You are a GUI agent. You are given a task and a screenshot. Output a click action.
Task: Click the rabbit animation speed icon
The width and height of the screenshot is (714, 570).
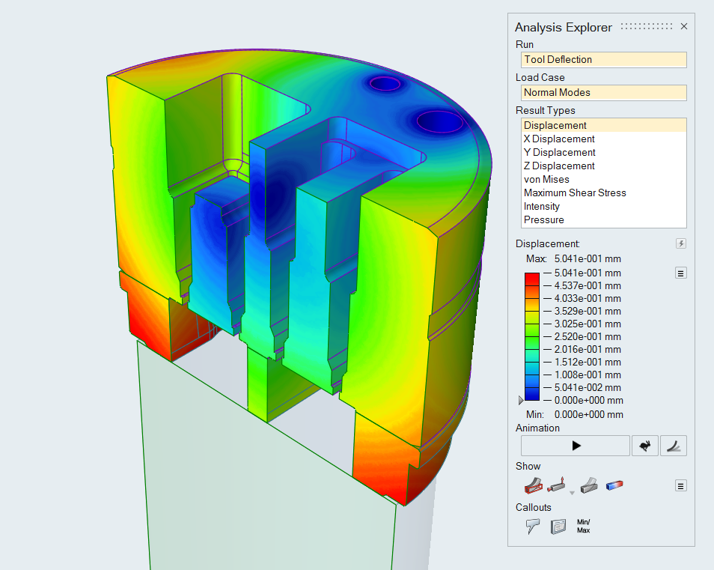coord(645,446)
